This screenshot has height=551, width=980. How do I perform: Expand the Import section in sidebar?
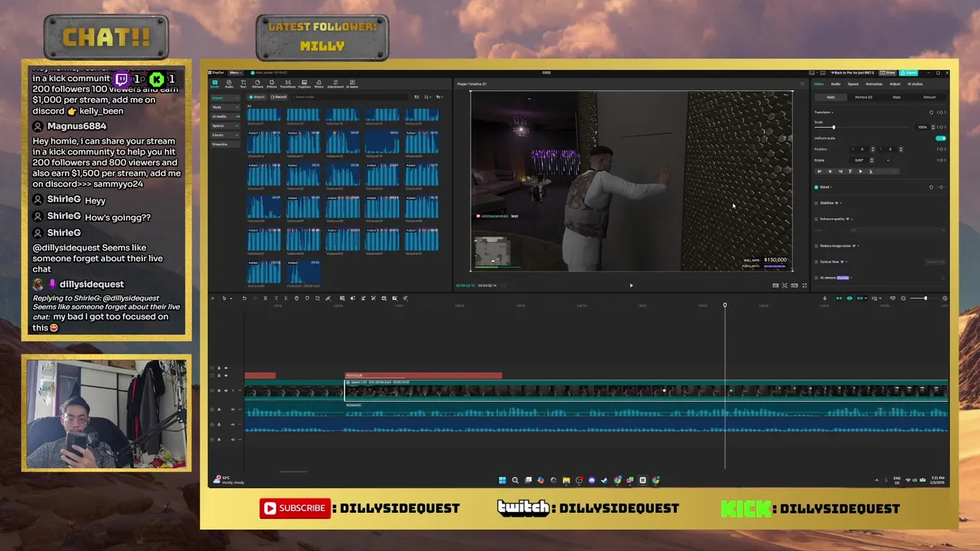tap(225, 98)
